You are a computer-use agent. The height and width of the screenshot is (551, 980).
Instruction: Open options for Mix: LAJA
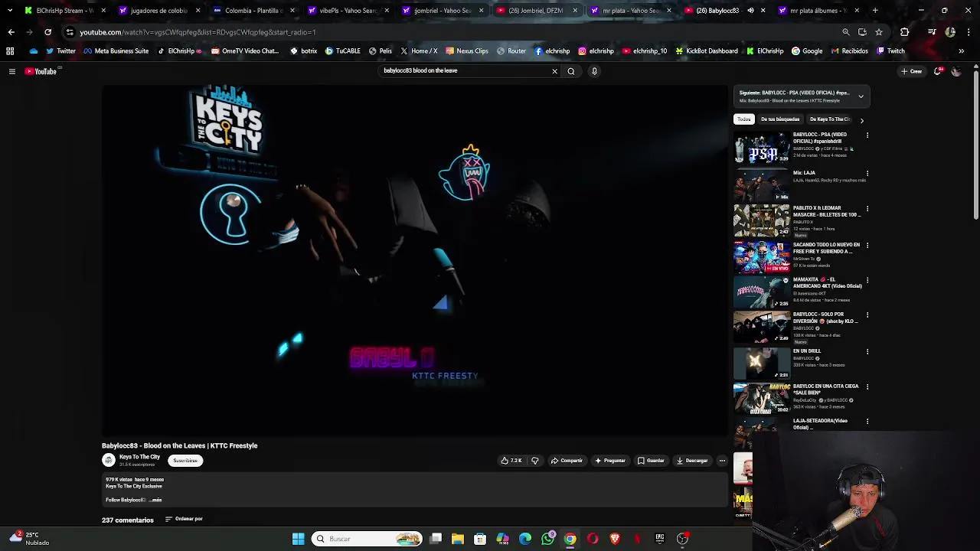coord(867,173)
